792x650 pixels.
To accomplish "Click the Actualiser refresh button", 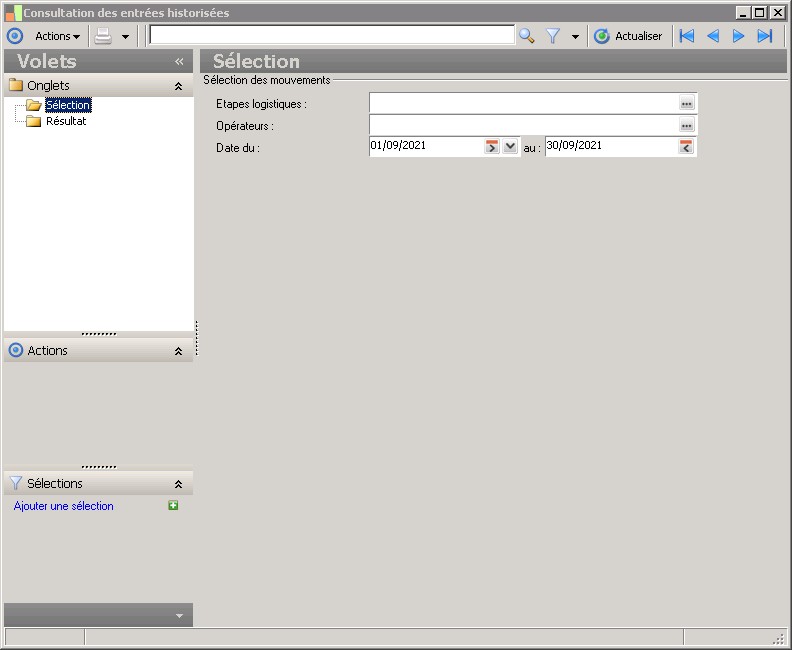I will pyautogui.click(x=628, y=36).
